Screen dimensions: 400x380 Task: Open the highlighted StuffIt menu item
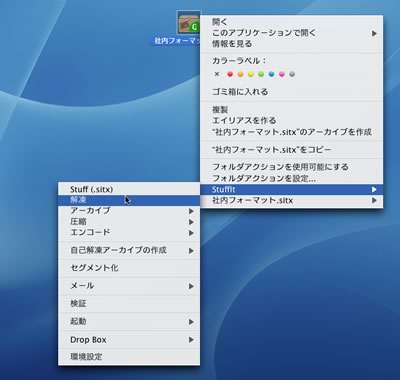[x=292, y=189]
